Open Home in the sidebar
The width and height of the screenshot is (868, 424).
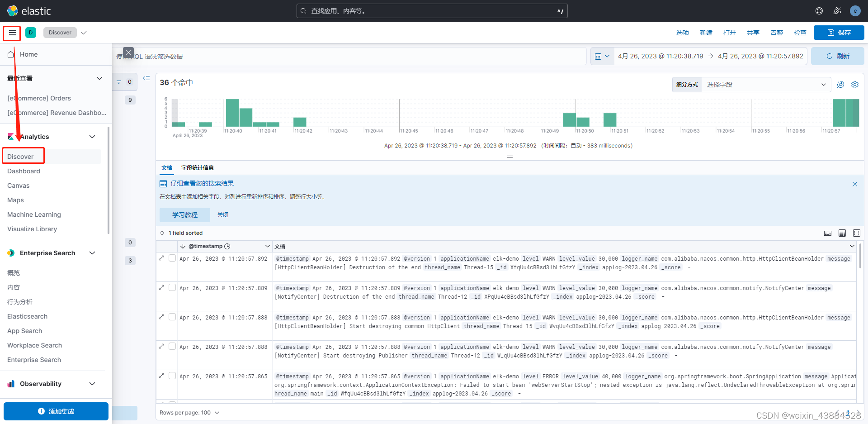29,54
